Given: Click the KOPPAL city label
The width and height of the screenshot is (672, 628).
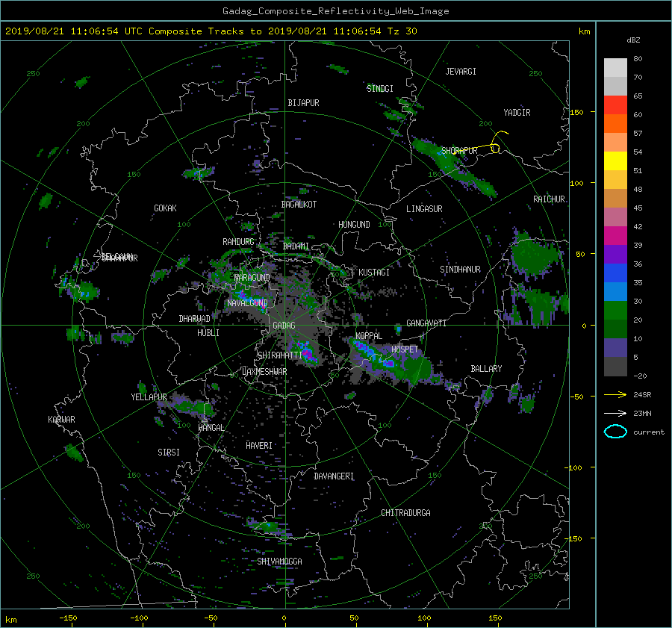Looking at the screenshot, I should point(369,336).
